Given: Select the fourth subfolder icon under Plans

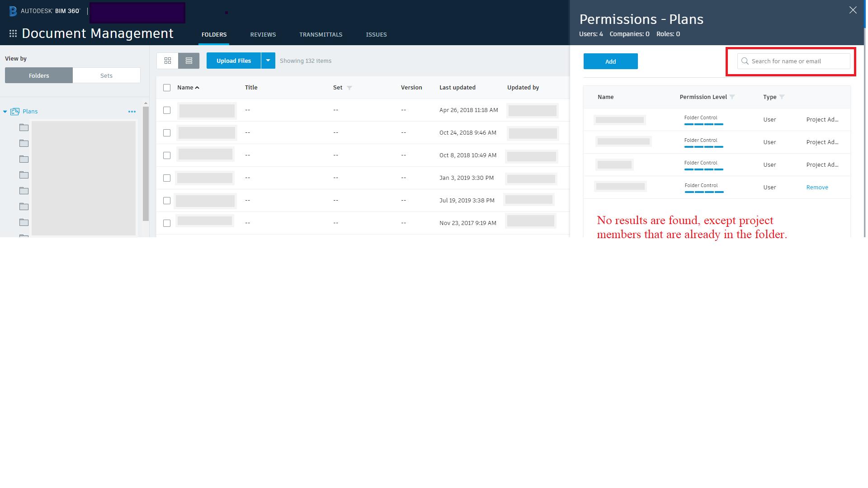Looking at the screenshot, I should [24, 175].
